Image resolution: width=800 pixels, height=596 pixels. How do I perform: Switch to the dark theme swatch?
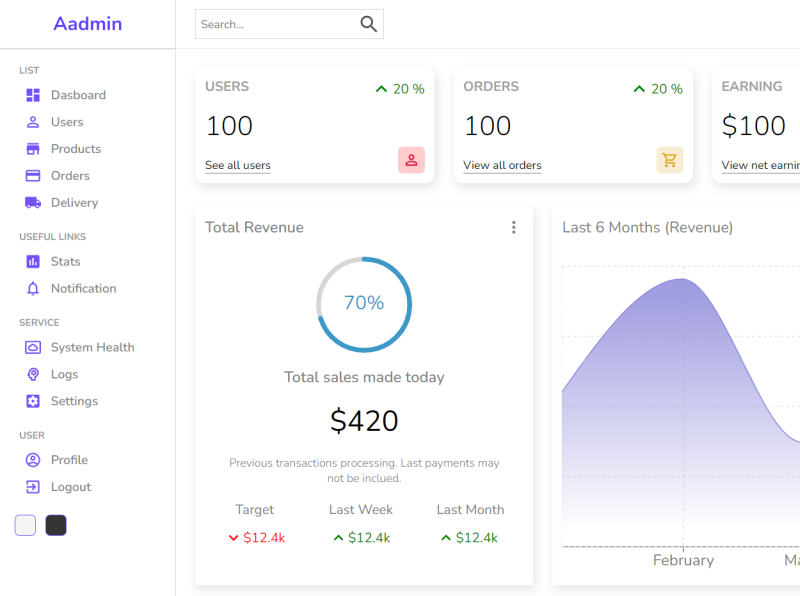(56, 525)
